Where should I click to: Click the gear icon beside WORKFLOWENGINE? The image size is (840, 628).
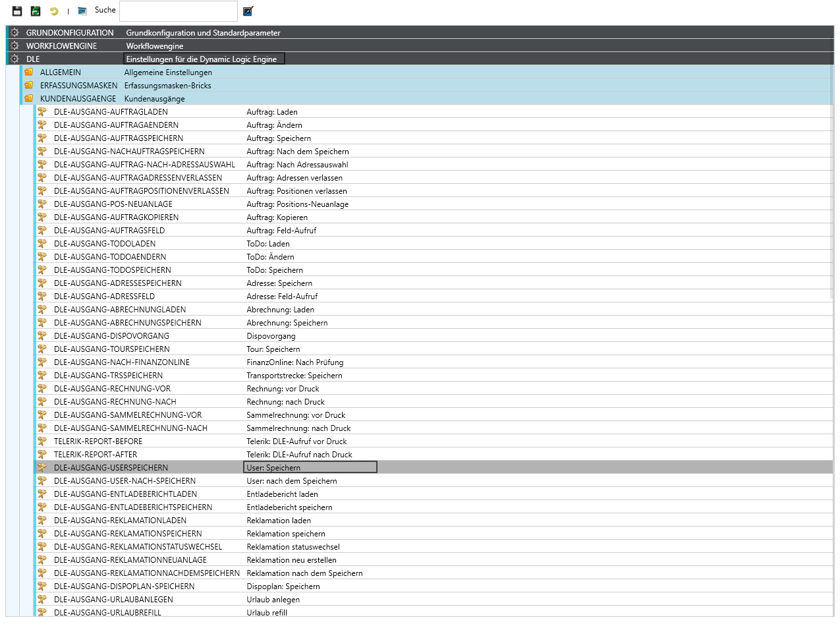[14, 45]
